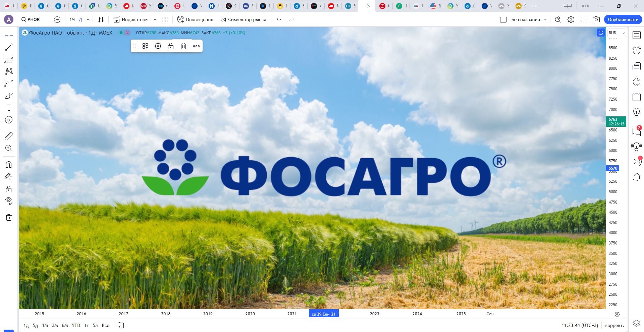Open the forecasting and measurement tools
The image size is (644, 332).
(x=9, y=83)
